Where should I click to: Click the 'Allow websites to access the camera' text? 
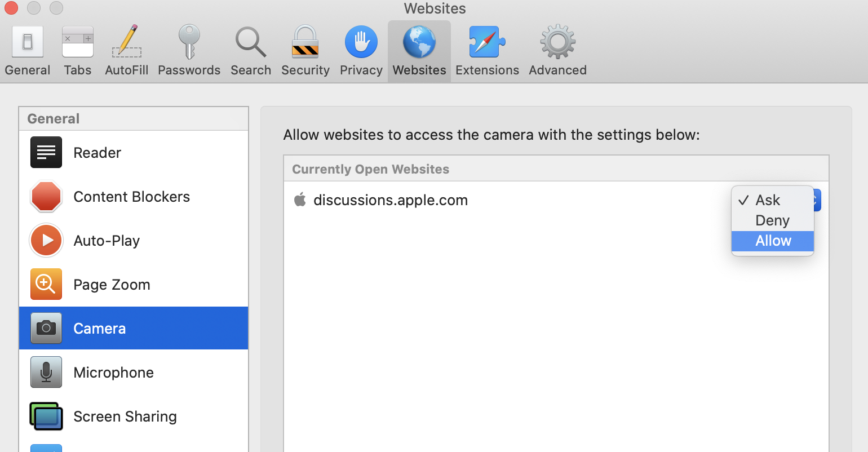coord(491,135)
